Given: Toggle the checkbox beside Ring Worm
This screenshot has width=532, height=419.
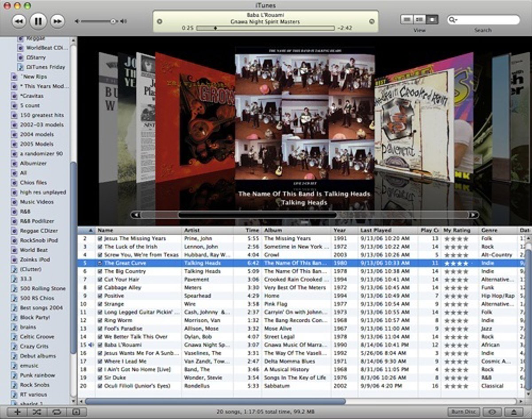Looking at the screenshot, I should [100, 321].
